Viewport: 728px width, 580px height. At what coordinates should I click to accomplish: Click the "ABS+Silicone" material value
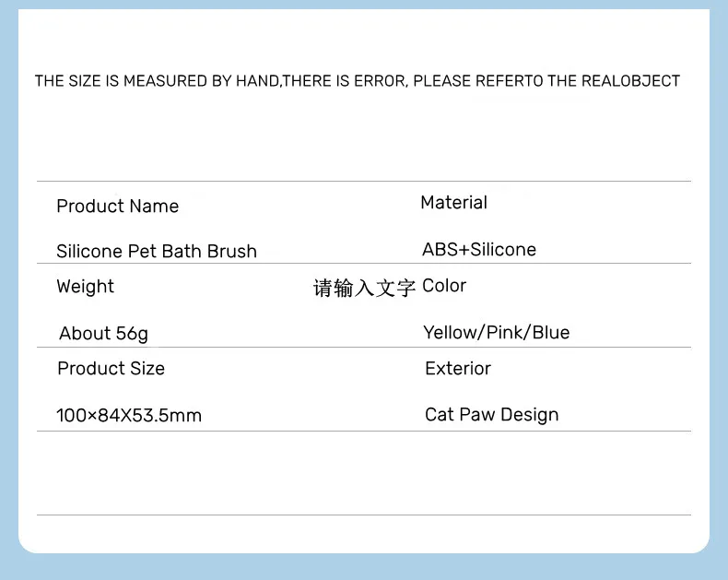tap(479, 250)
